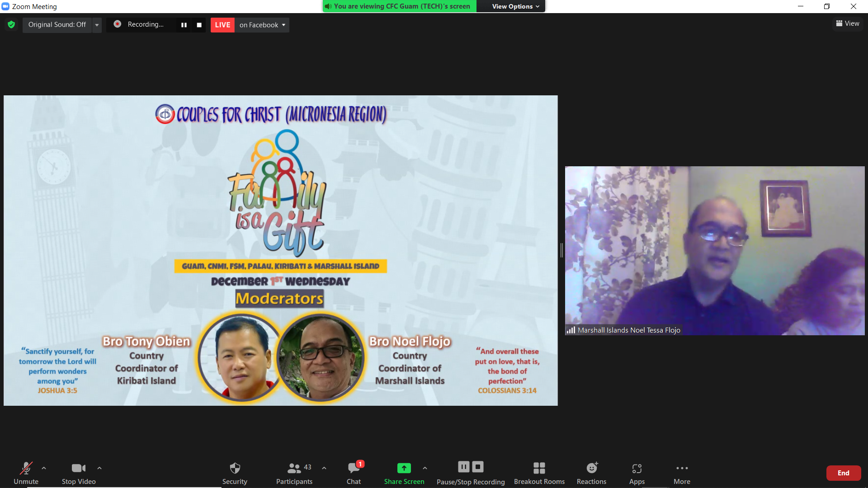
Task: Click the signal strength icon on the video tile
Action: (571, 330)
